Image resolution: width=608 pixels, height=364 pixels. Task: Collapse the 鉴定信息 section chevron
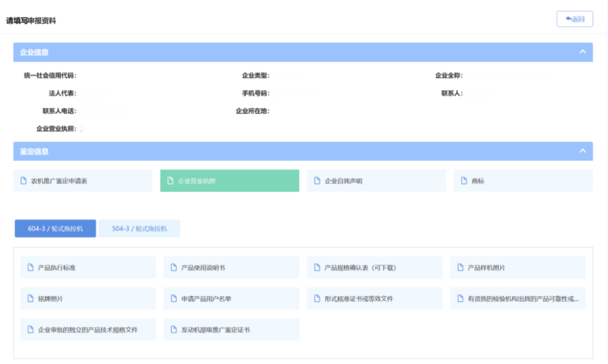tap(583, 151)
